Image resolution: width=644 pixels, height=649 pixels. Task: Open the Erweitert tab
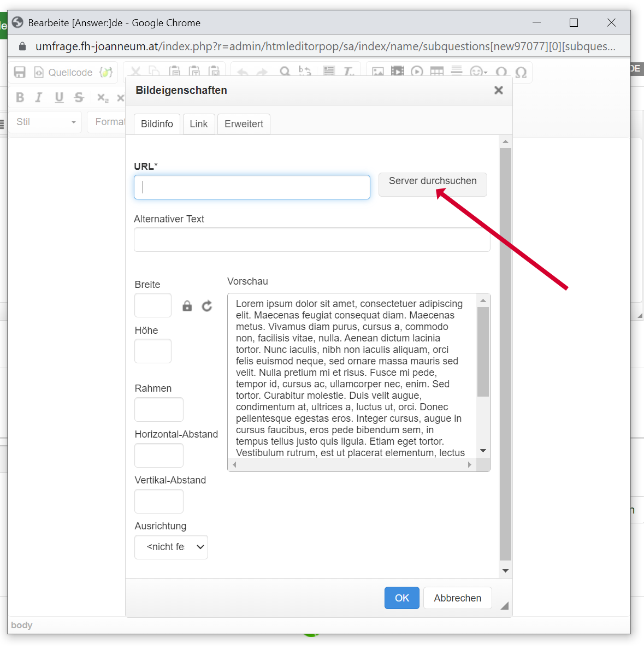[x=244, y=124]
